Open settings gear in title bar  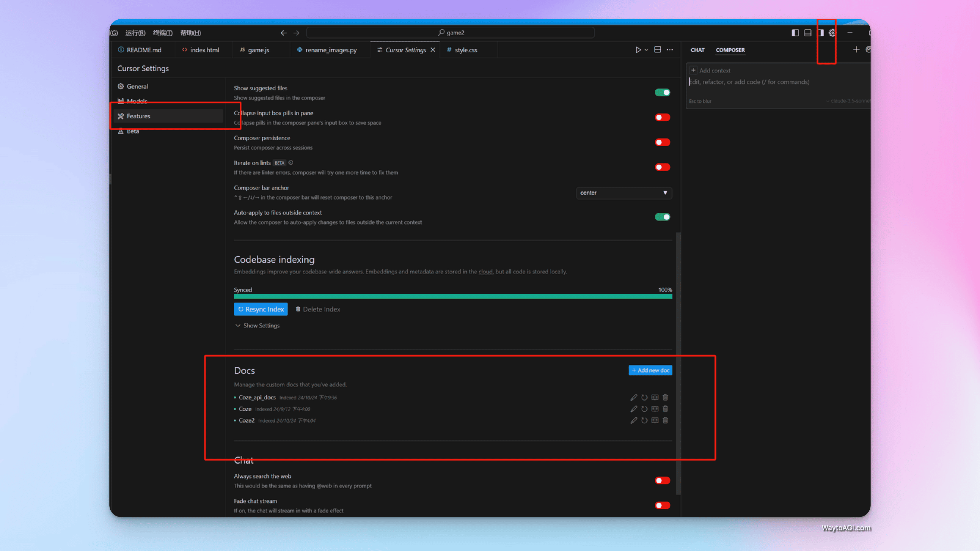pyautogui.click(x=833, y=33)
